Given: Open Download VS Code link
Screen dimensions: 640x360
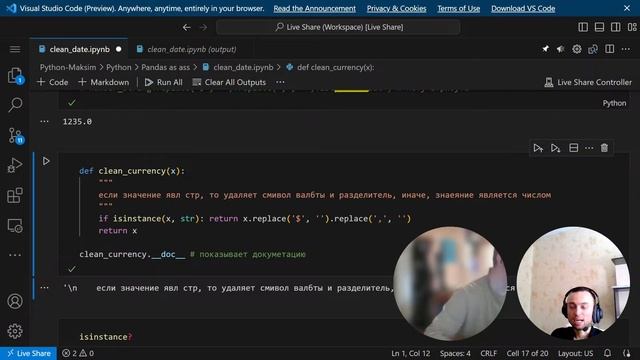Looking at the screenshot, I should tap(523, 9).
